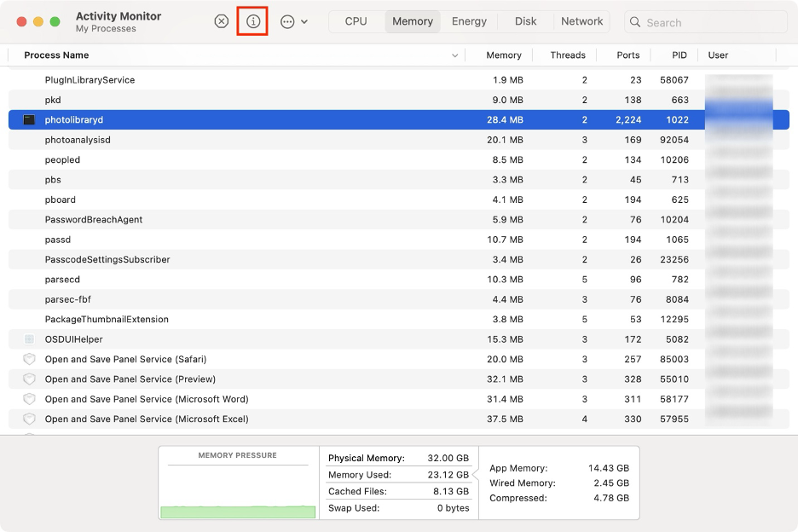Click the magnifying glass in the search field
This screenshot has height=532, width=798.
[636, 22]
